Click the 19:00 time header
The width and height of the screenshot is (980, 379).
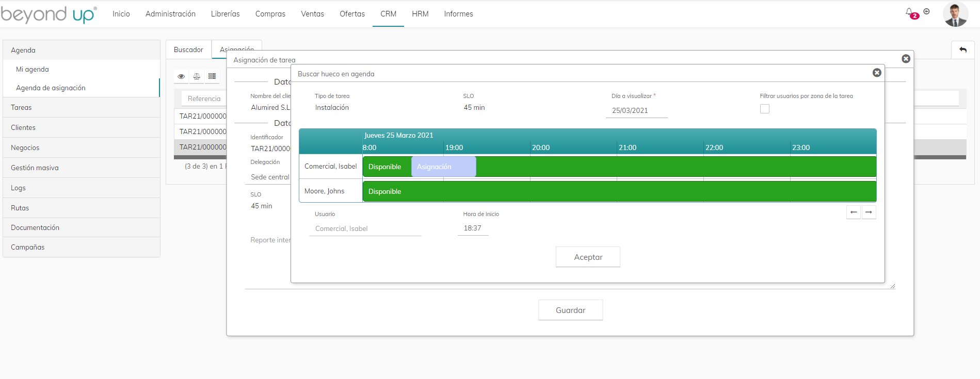pos(454,147)
